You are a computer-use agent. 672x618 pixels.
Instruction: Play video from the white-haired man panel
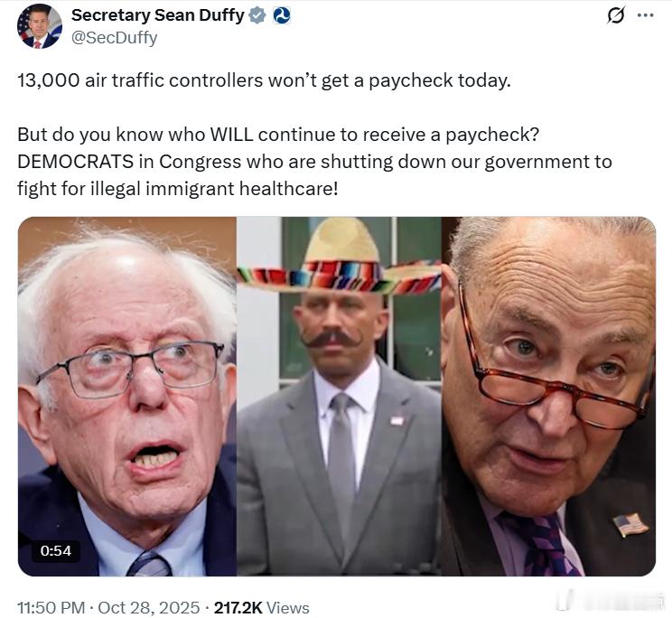127,397
